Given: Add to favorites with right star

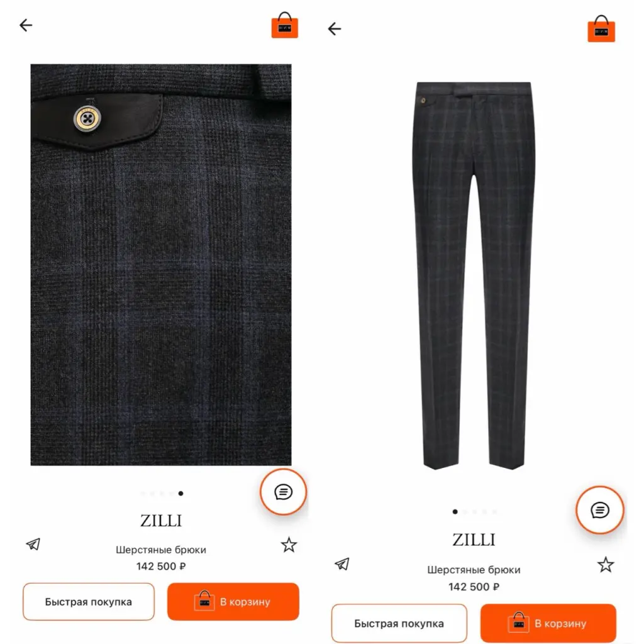Looking at the screenshot, I should click(606, 565).
